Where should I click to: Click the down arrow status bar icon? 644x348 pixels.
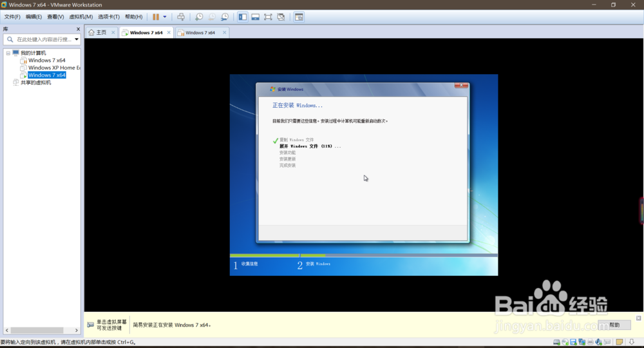(632, 342)
